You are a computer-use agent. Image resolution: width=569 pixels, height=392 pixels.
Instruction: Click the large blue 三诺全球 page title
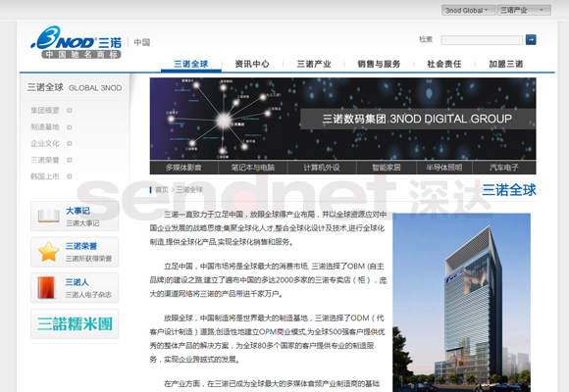(509, 190)
